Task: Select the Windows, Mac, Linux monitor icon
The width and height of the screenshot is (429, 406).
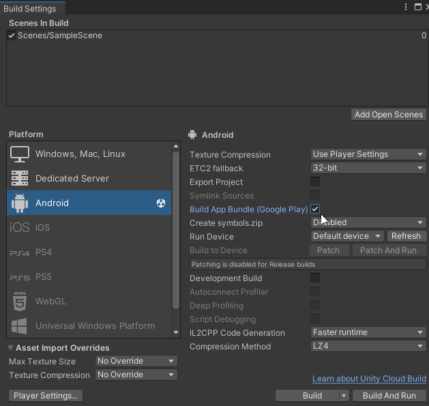Action: [x=20, y=154]
